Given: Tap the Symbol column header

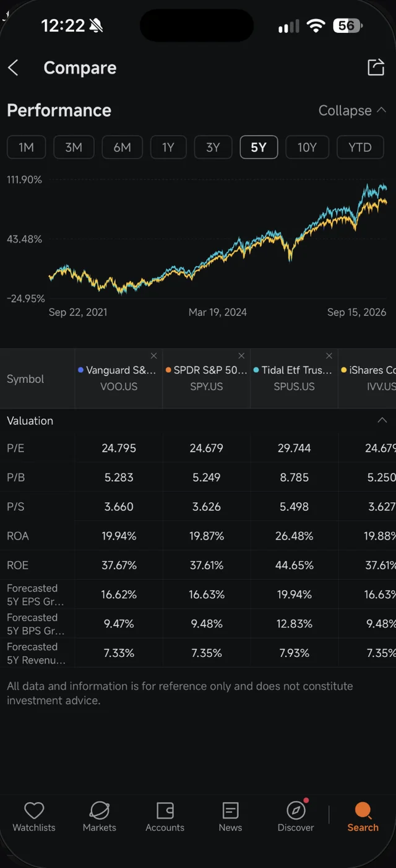Looking at the screenshot, I should tap(25, 379).
